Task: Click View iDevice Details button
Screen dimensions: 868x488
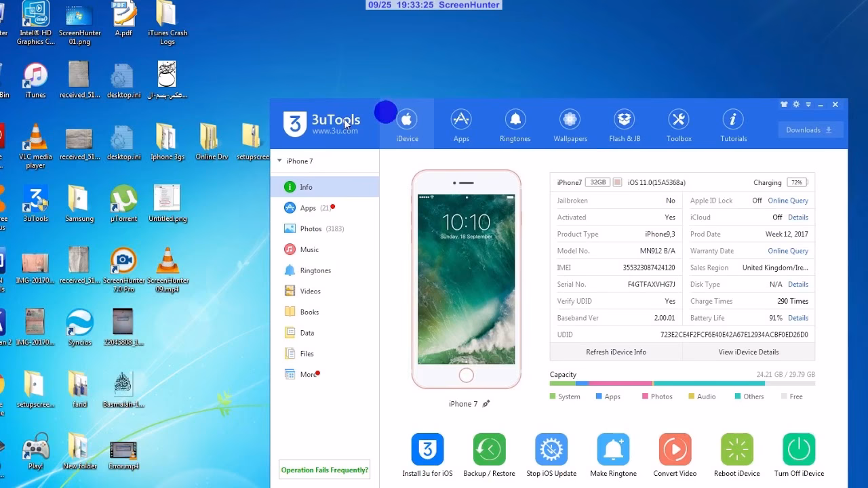Action: [749, 352]
